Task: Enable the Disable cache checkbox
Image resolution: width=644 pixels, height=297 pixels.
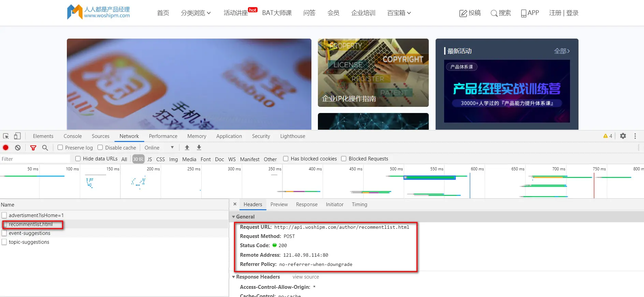Action: tap(100, 147)
